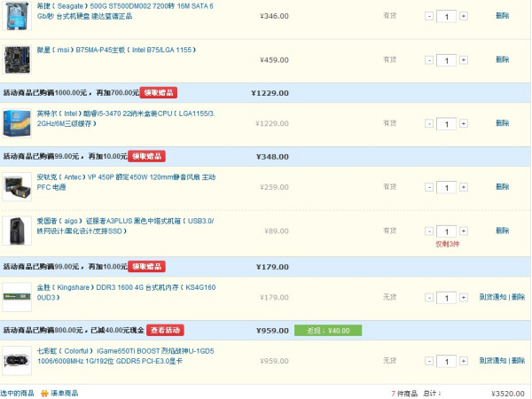The height and width of the screenshot is (399, 532).
Task: Increase quantity of Intel i5-3470 CPU
Action: [464, 123]
